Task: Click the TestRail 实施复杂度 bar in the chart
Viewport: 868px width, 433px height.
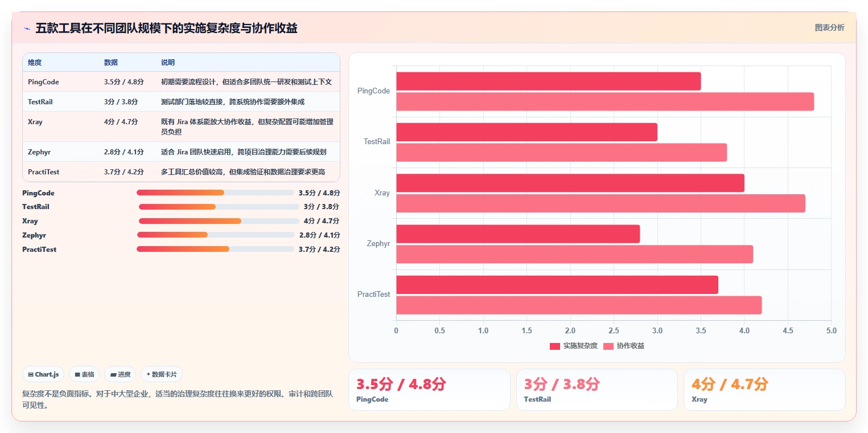Action: 527,132
